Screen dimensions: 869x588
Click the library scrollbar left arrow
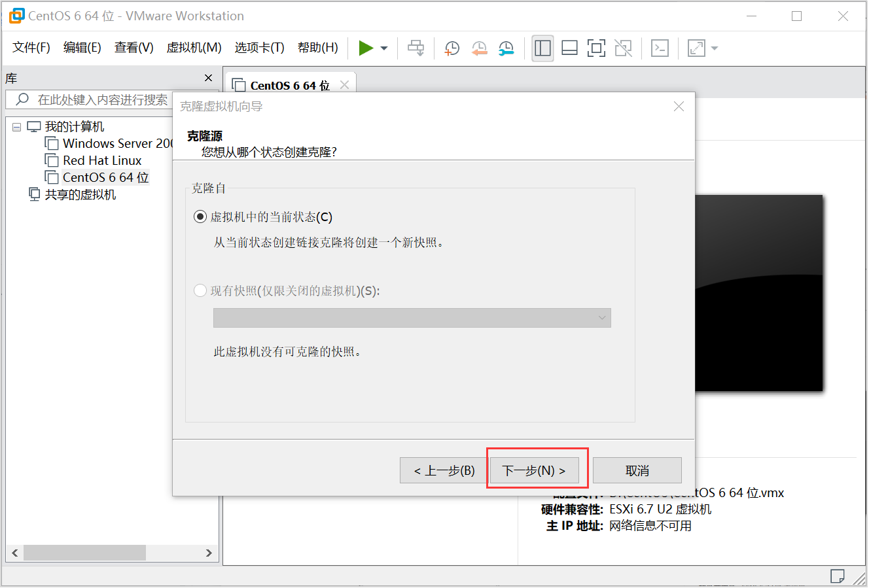pos(15,553)
